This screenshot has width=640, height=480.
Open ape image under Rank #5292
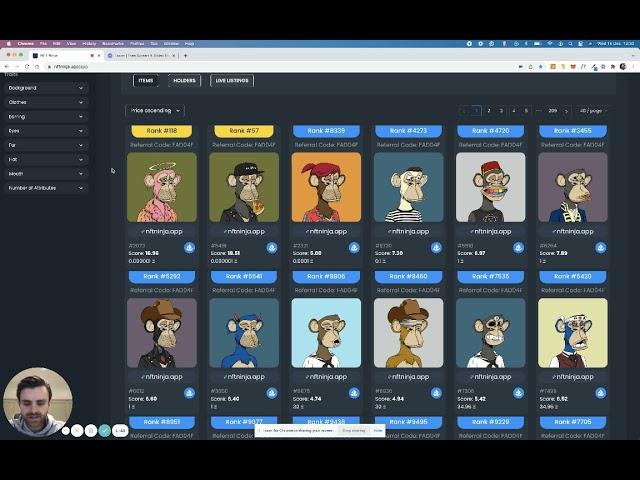(162, 333)
